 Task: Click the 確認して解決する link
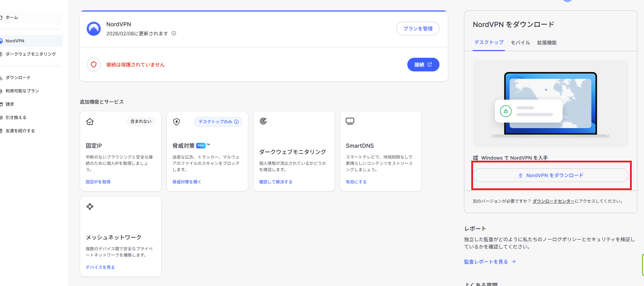tap(276, 182)
